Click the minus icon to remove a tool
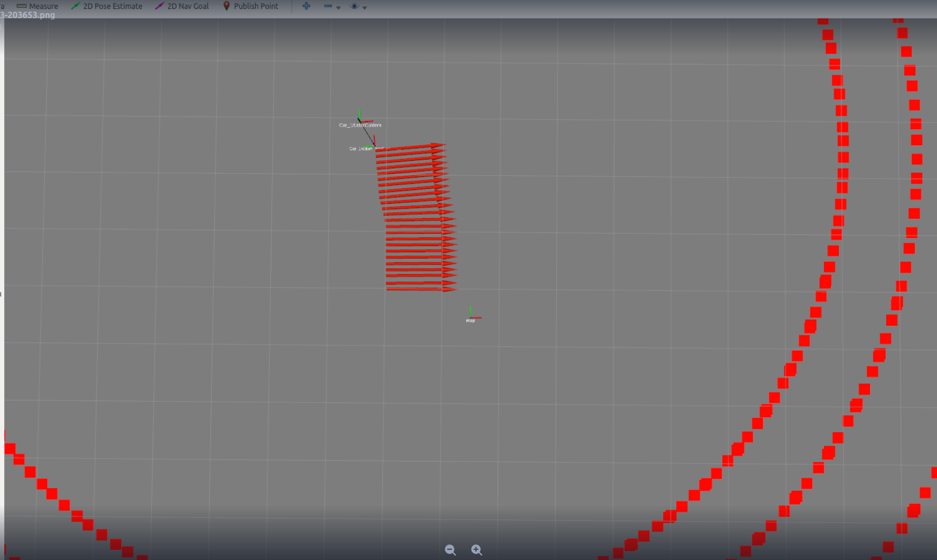This screenshot has height=560, width=937. (x=328, y=6)
